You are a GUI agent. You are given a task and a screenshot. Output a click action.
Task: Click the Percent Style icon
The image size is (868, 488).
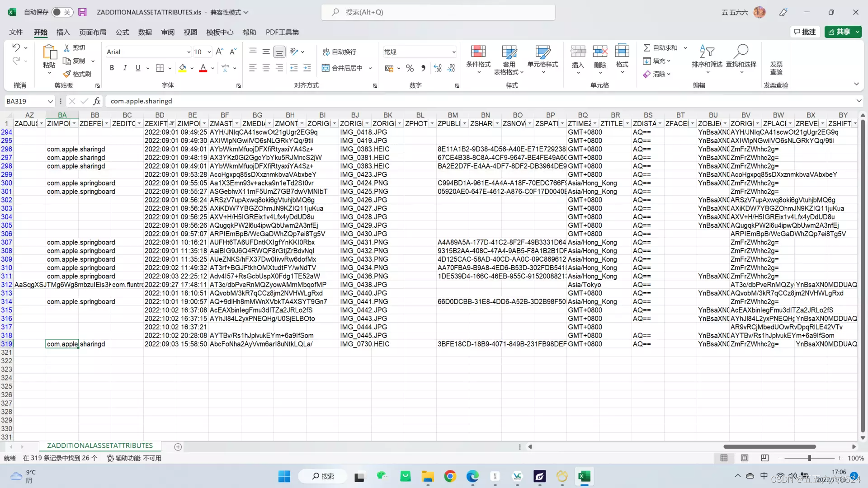(x=410, y=68)
